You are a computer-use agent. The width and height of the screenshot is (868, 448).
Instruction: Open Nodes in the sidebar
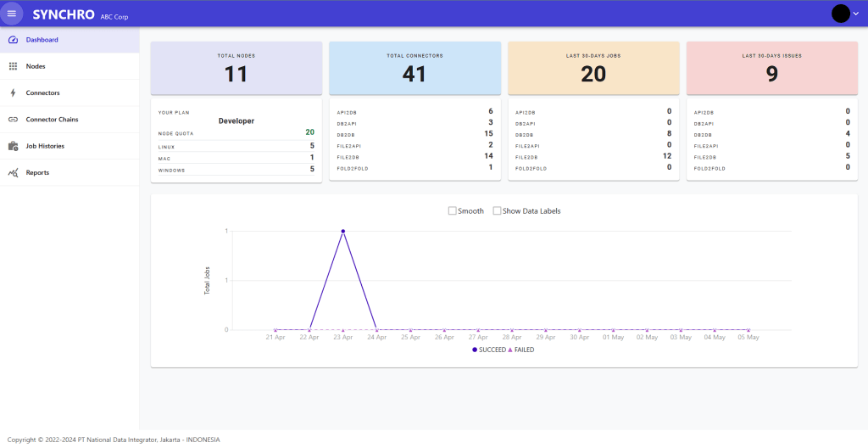click(70, 66)
